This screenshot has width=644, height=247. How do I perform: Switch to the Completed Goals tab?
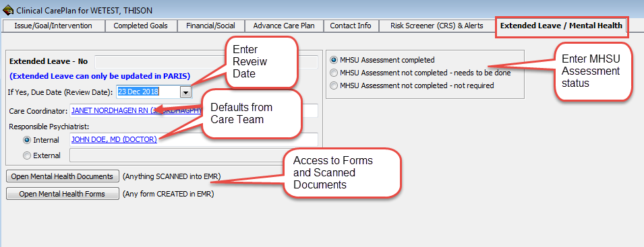tap(140, 26)
